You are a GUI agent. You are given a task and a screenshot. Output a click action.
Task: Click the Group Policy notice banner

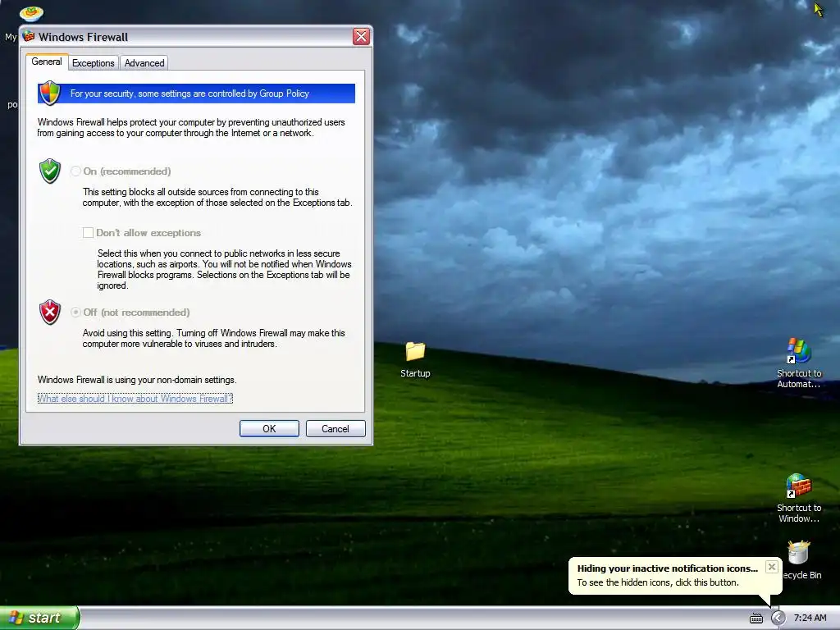pos(196,94)
